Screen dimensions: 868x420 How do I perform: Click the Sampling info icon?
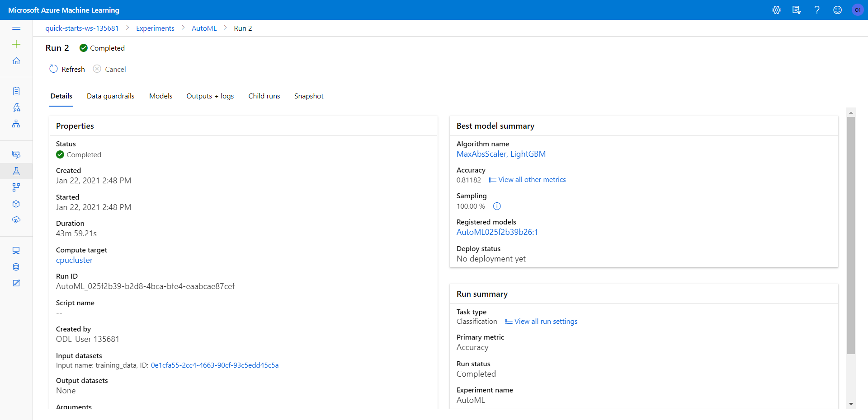(497, 206)
